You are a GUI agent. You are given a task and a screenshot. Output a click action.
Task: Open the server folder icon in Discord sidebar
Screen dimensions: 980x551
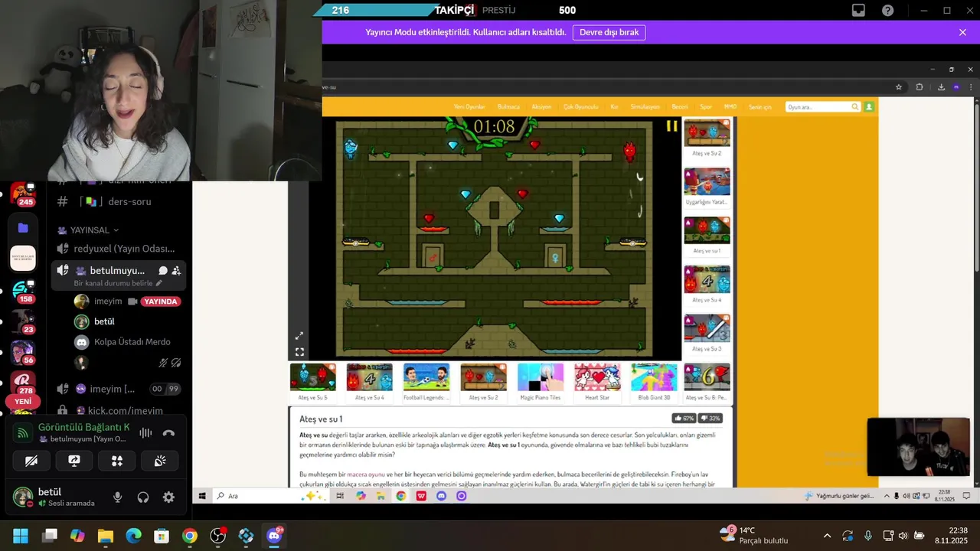tap(23, 228)
